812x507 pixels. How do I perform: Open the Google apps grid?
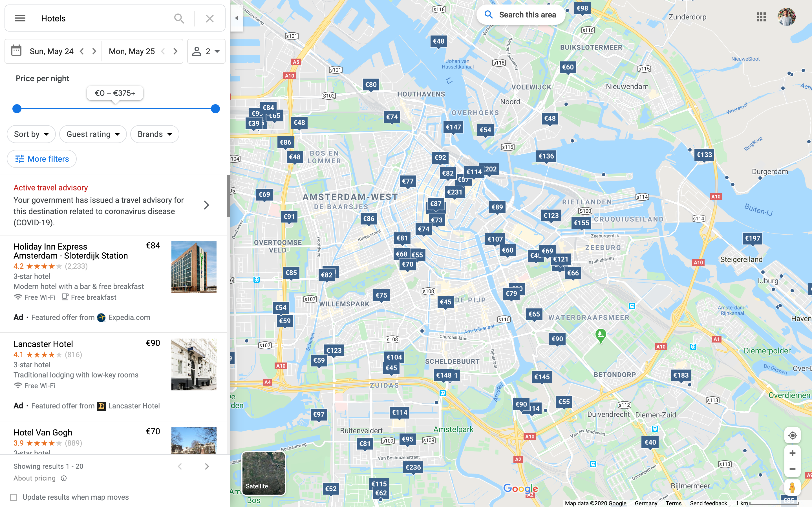[761, 17]
